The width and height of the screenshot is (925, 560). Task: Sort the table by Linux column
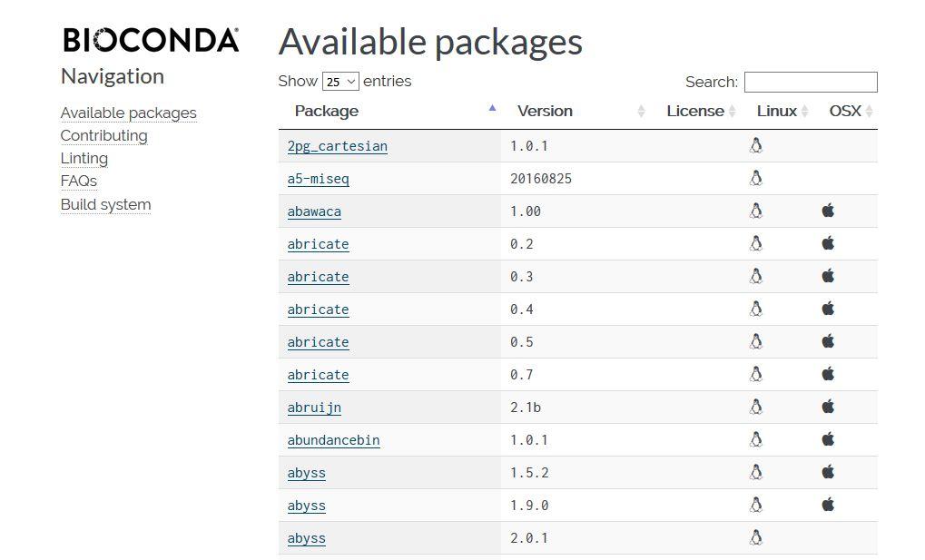pos(777,111)
